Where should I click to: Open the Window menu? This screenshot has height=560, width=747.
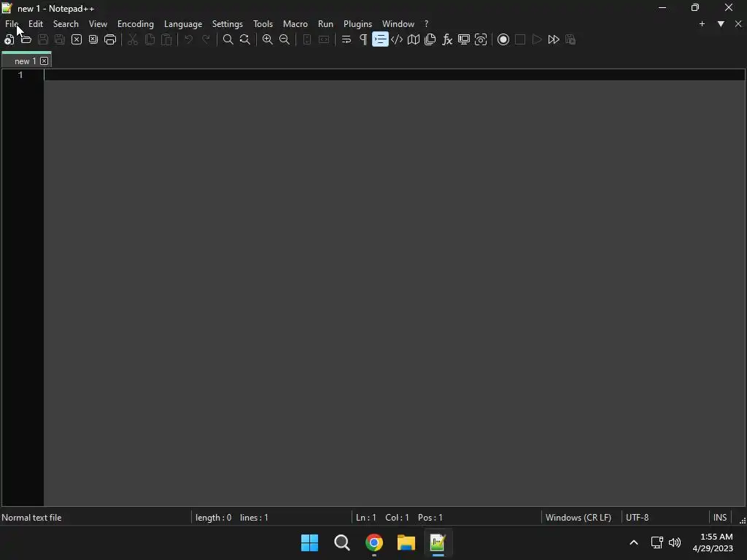point(398,24)
